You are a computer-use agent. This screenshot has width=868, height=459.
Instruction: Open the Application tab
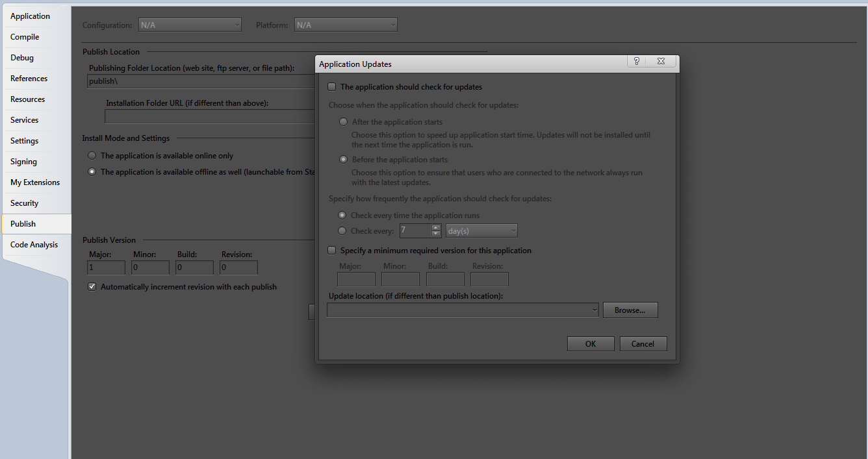31,16
